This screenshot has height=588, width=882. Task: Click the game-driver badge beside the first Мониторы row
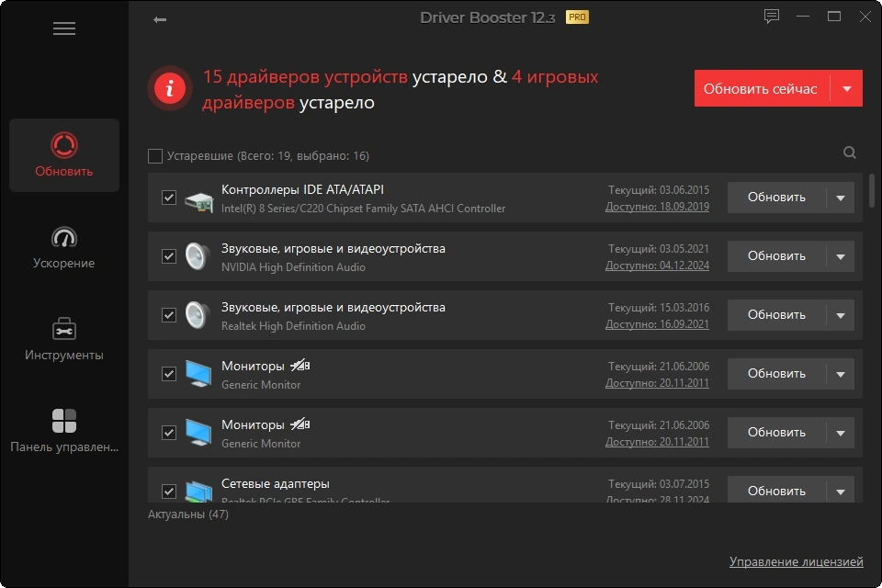[x=300, y=366]
